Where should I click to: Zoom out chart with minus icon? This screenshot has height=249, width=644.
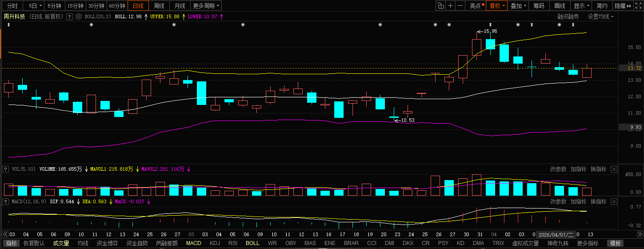(460, 6)
